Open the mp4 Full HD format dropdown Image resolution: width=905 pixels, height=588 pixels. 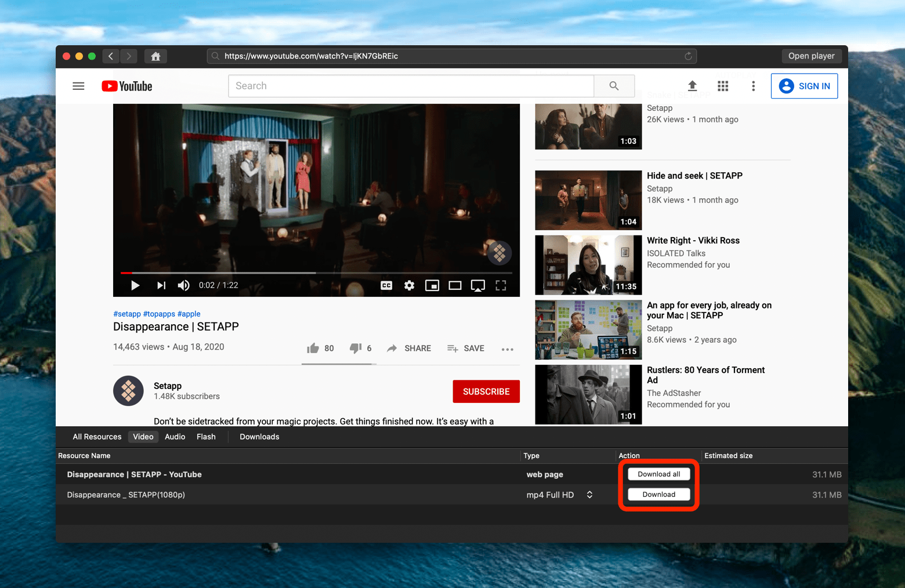(589, 495)
